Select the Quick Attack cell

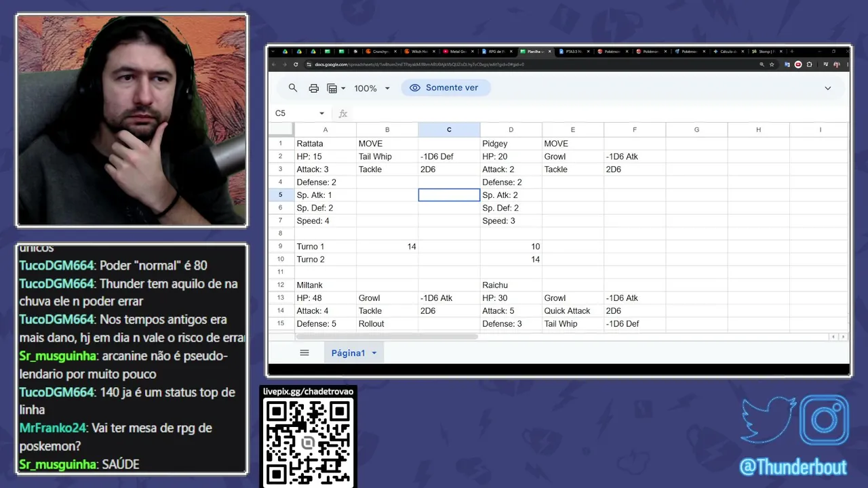point(573,311)
